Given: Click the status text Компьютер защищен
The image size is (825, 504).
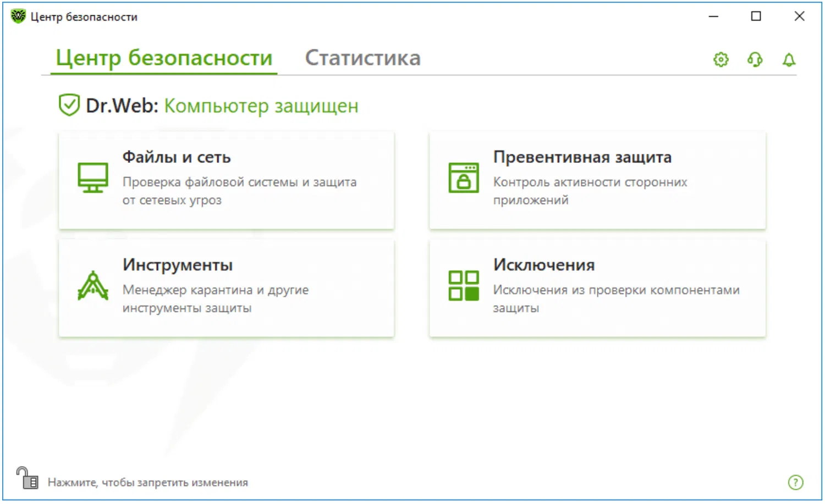Looking at the screenshot, I should 261,106.
